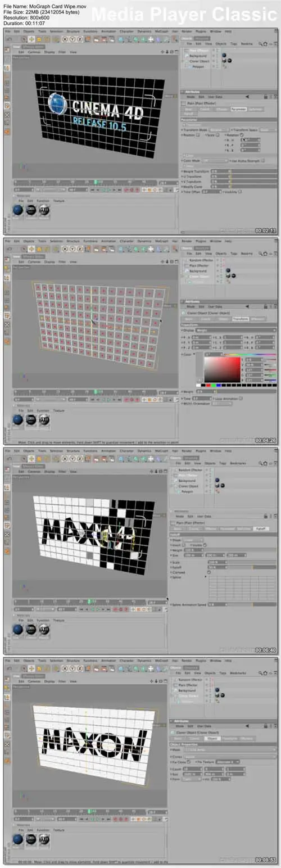
Task: Click the rainbow hue strip in the 00:04:26 frame
Action: click(250, 354)
